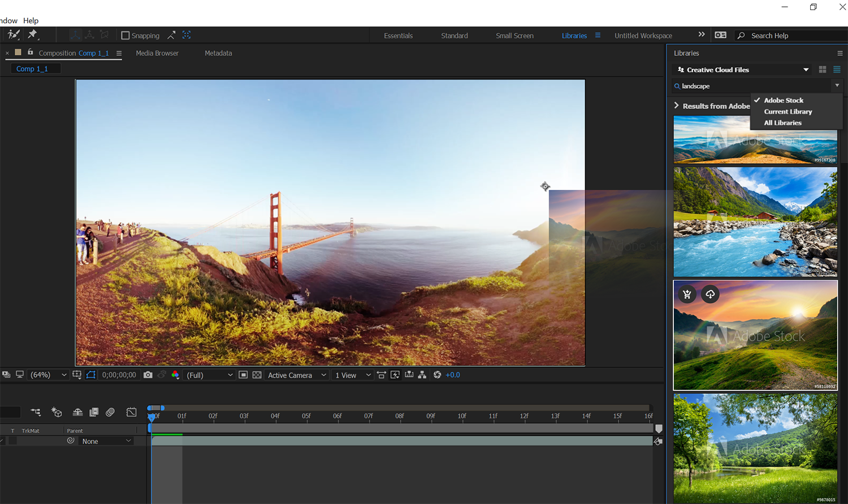Select the Puppet Pin tool
848x504 pixels.
33,34
